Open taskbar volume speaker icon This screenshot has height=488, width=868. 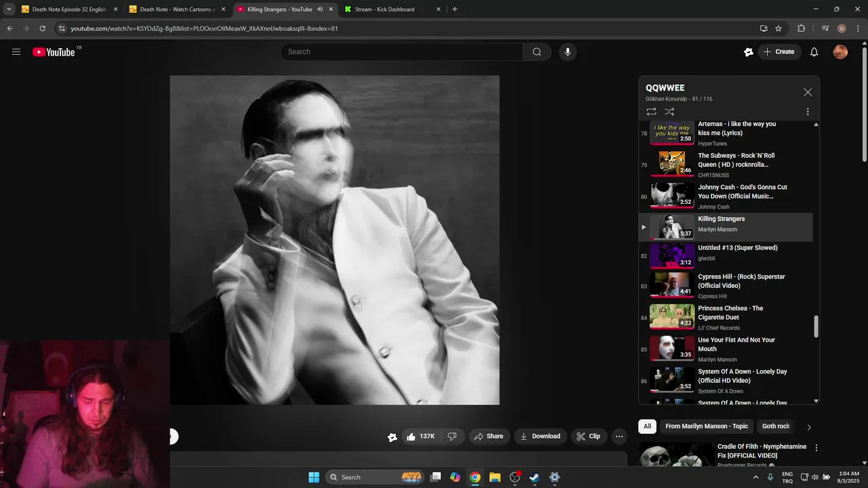pyautogui.click(x=815, y=477)
